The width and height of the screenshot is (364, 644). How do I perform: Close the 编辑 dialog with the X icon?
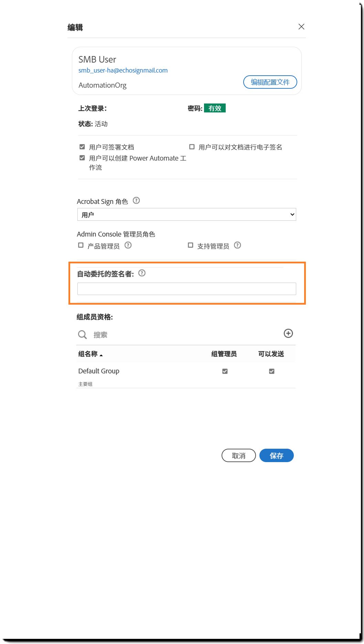[x=301, y=26]
